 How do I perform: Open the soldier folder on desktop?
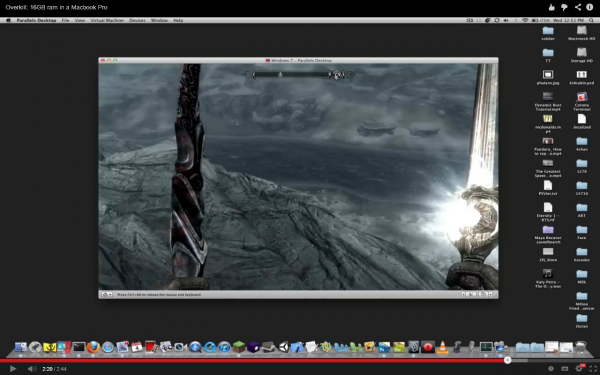548,33
